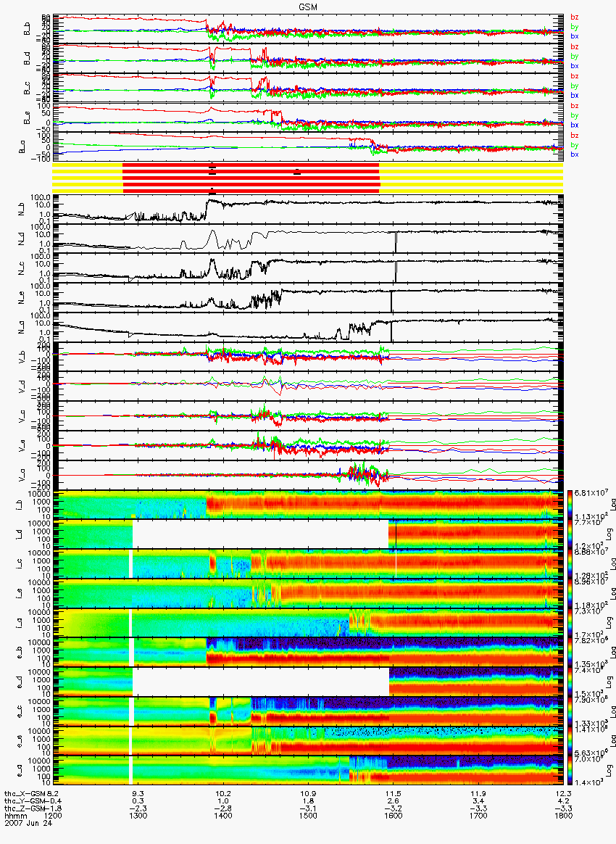Click the B_a axis label
Viewport: 616px width, 844px height.
[22, 146]
